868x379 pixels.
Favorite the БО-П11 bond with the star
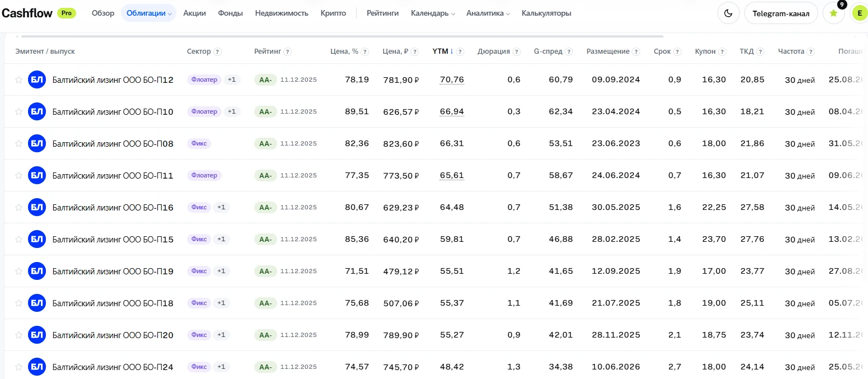(18, 175)
